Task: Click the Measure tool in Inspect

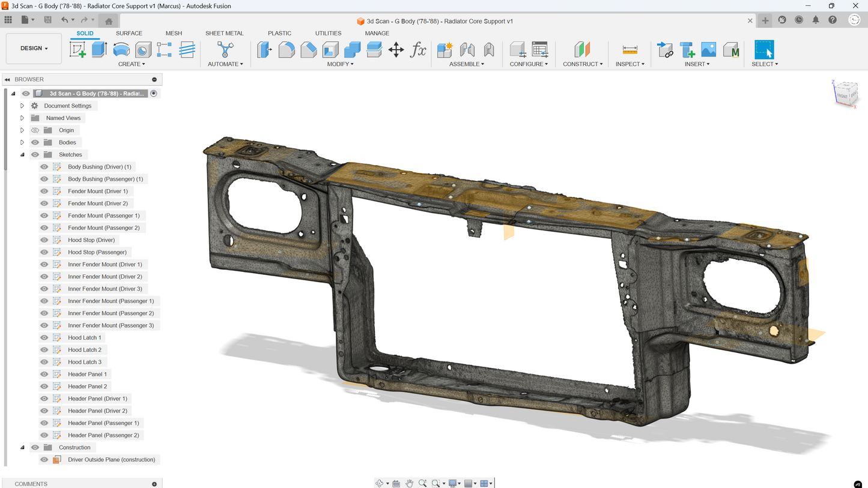Action: pyautogui.click(x=630, y=49)
